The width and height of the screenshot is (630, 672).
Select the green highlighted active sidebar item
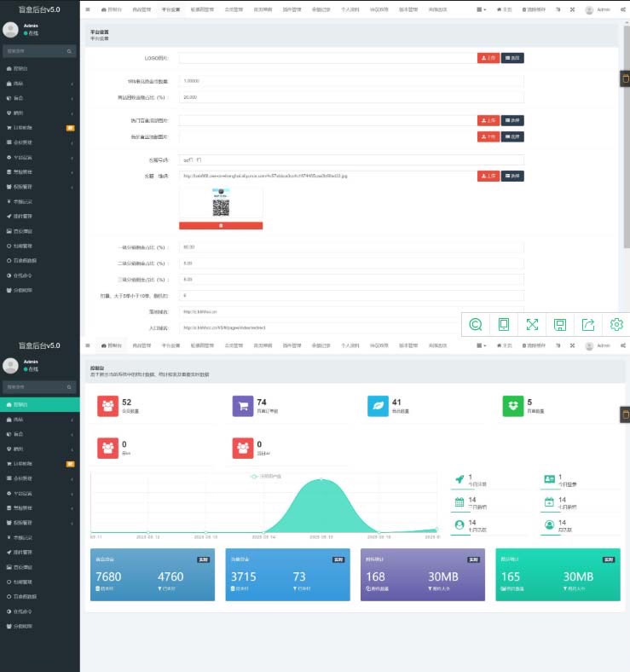[40, 404]
